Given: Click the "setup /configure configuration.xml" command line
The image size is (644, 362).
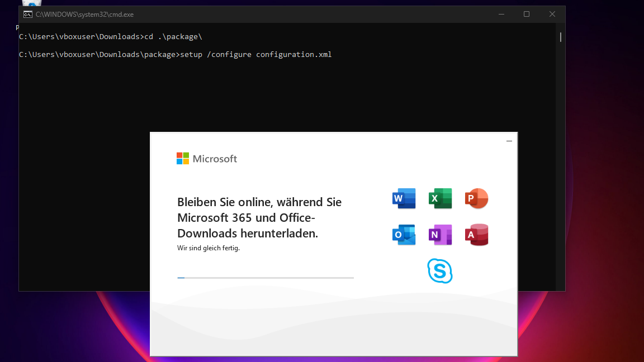Looking at the screenshot, I should pos(255,55).
